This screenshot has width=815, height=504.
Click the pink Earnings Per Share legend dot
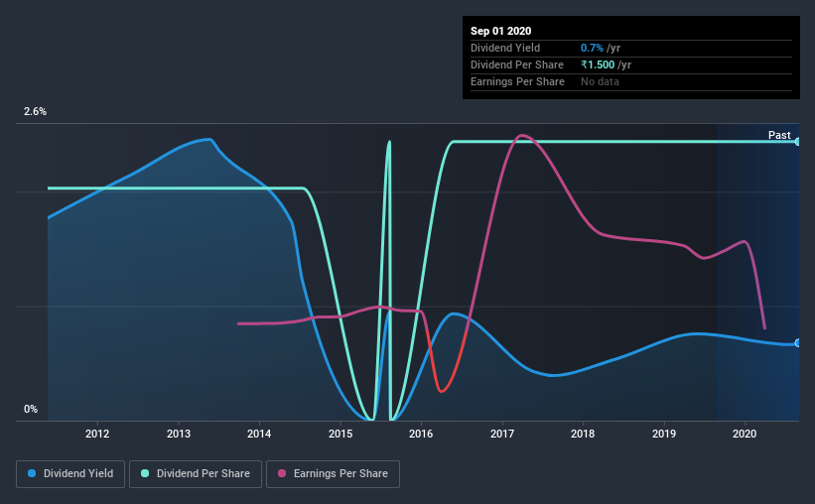(x=282, y=473)
